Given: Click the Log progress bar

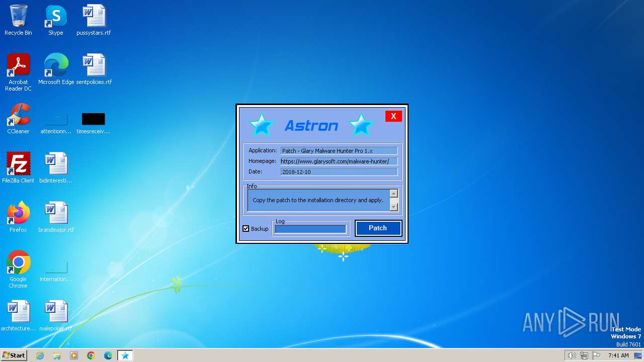Looking at the screenshot, I should pos(310,229).
